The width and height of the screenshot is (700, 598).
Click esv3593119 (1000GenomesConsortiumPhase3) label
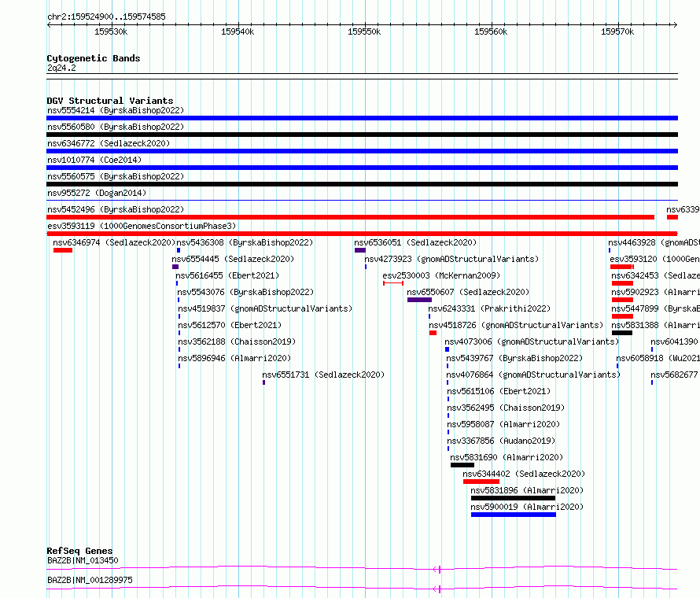pyautogui.click(x=142, y=226)
